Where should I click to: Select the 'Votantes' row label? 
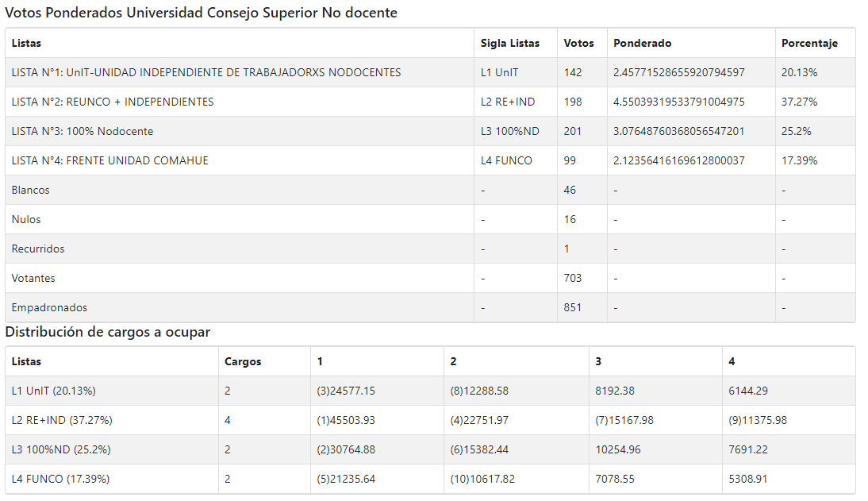tap(33, 278)
